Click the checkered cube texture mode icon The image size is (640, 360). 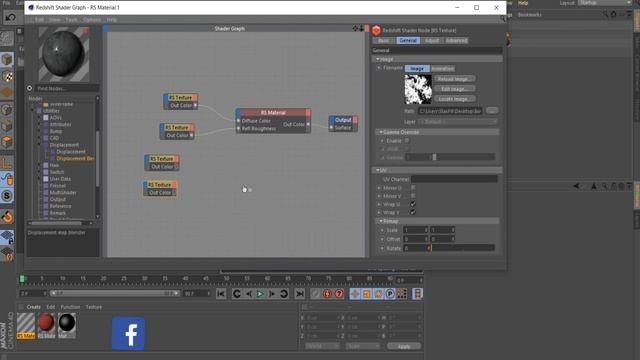coord(7,76)
